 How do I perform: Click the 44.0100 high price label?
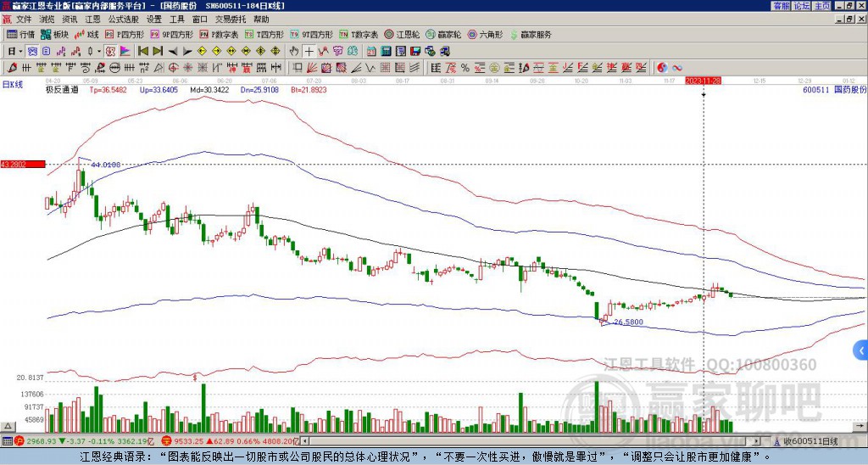[x=106, y=165]
